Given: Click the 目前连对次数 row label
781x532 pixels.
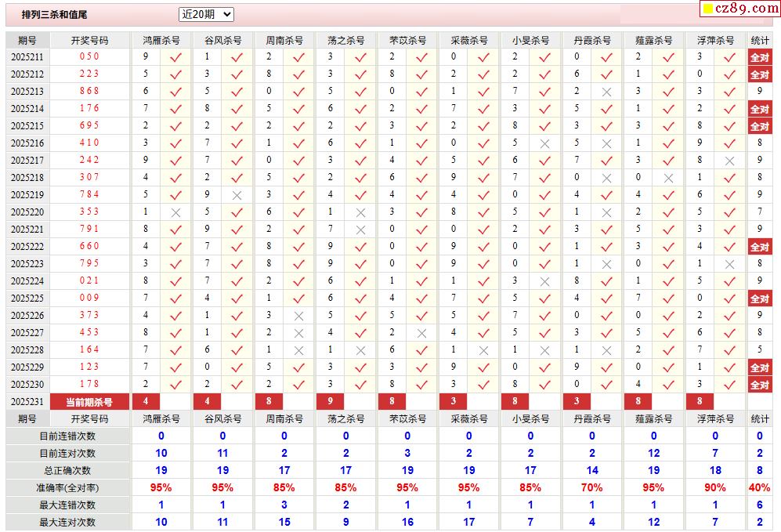Looking at the screenshot, I should pyautogui.click(x=67, y=454).
